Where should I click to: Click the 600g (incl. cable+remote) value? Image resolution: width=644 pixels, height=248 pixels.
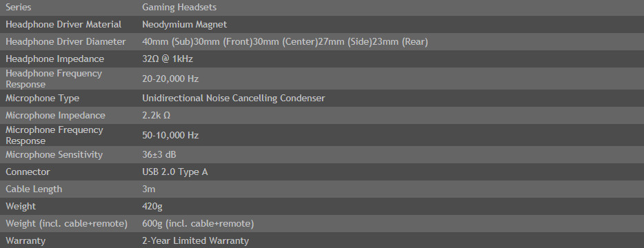coord(198,224)
